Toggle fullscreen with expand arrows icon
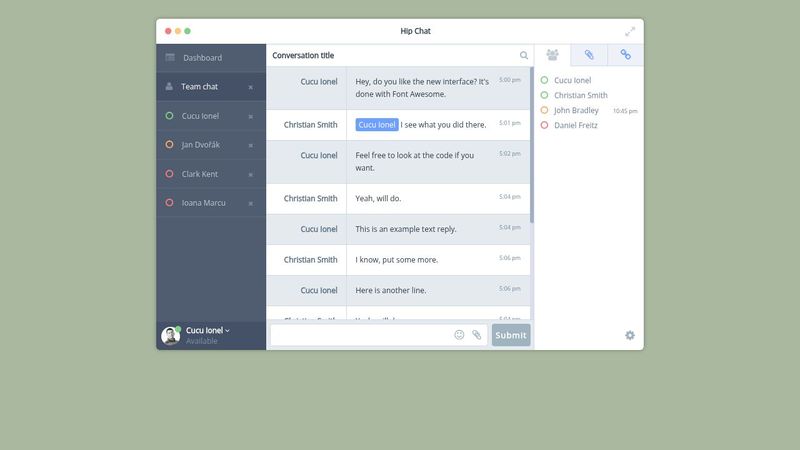Screen dimensions: 800x450 point(630,32)
